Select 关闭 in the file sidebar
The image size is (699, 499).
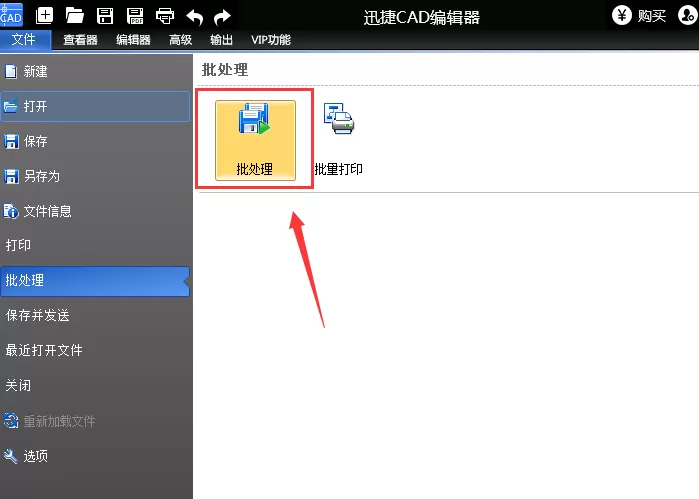(95, 385)
